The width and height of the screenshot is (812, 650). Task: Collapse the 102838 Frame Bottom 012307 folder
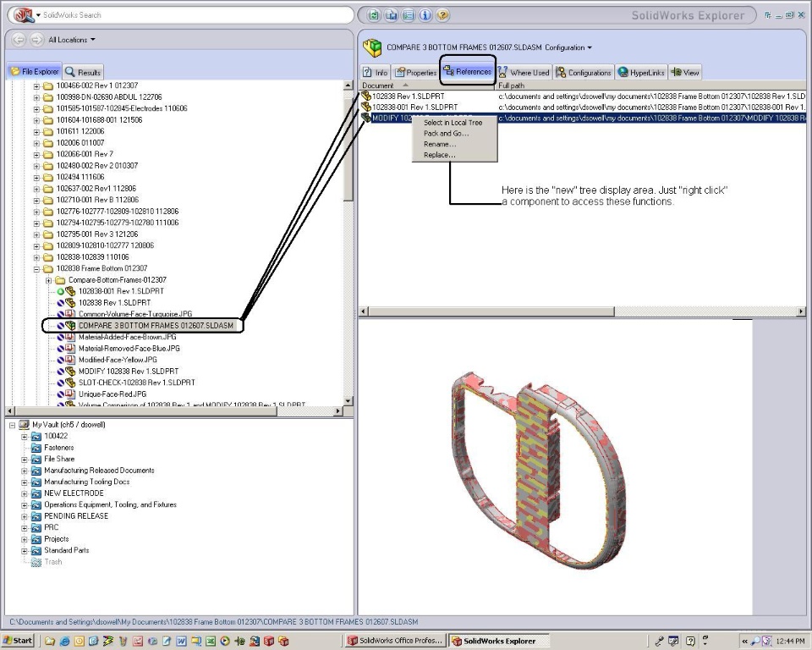tap(36, 268)
